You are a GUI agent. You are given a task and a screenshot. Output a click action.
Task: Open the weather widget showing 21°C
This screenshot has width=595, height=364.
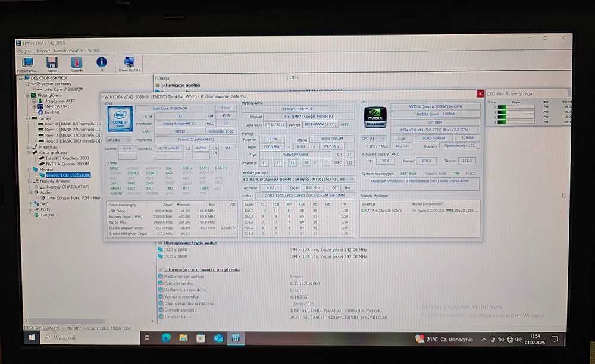[444, 340]
